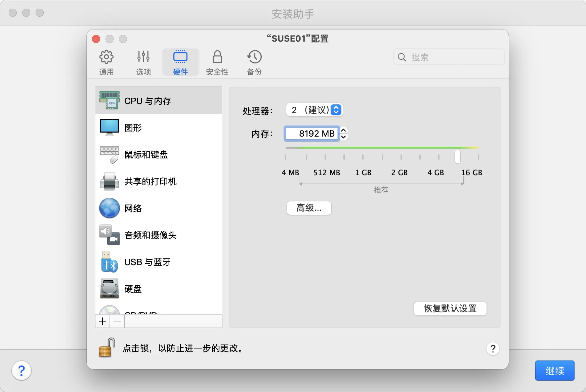586x392 pixels.
Task: Click the 继续 button
Action: [x=554, y=371]
